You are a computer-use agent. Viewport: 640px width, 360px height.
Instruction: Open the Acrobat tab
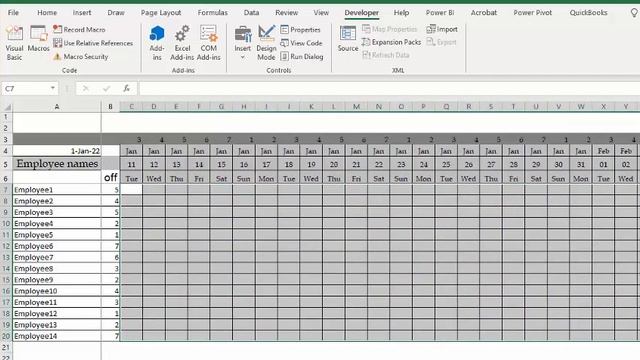484,13
